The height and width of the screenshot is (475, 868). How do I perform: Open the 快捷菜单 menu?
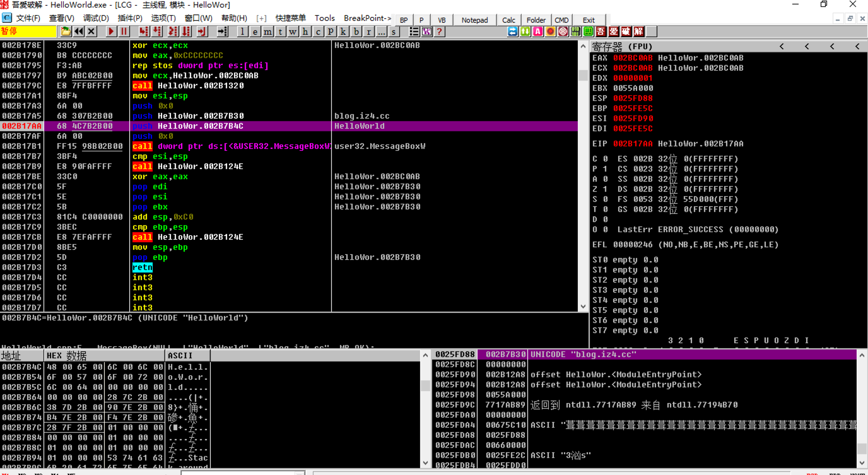[x=290, y=18]
